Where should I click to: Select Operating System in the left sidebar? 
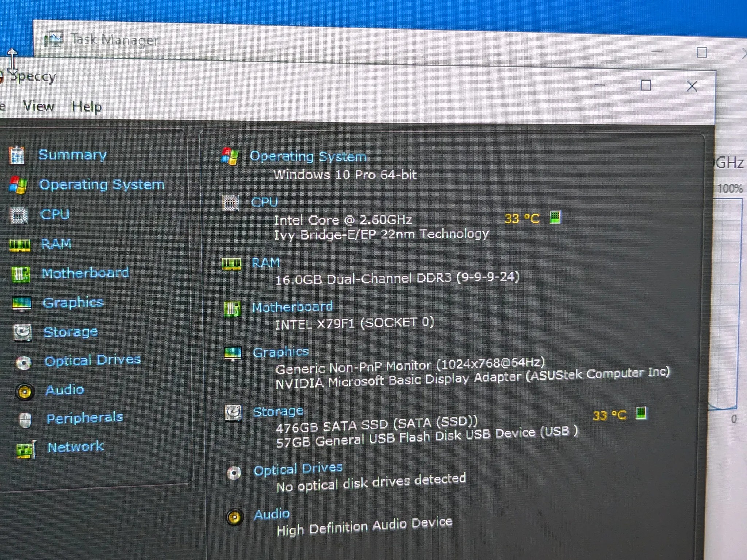click(101, 184)
